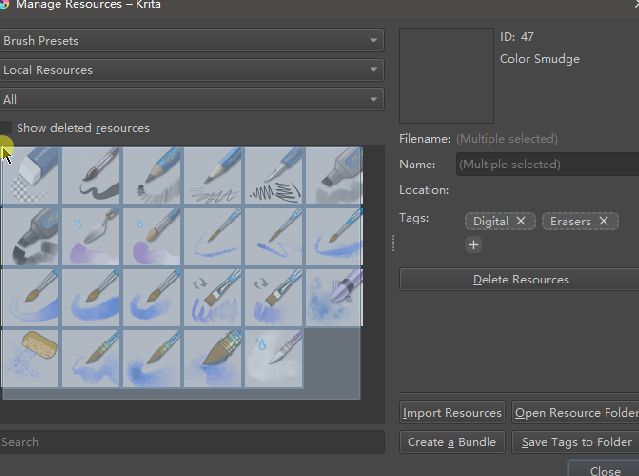639x476 pixels.
Task: Select the dark pencil shading preset
Action: (152, 175)
